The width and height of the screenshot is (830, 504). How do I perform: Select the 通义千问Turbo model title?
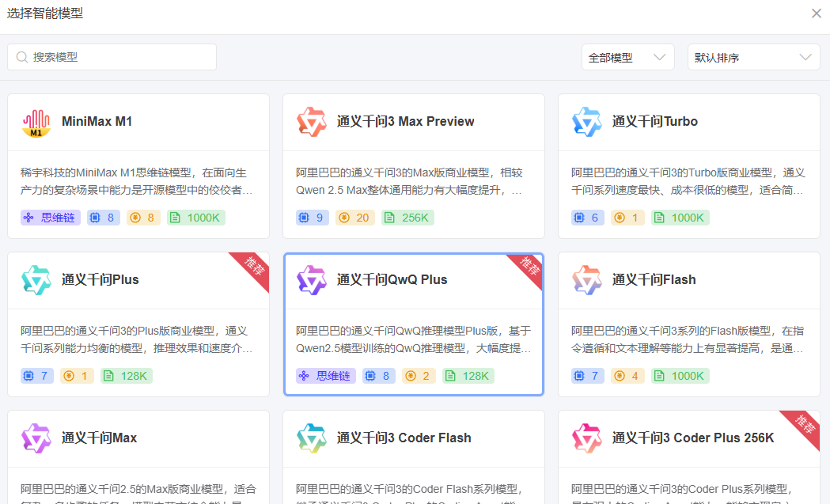click(655, 121)
